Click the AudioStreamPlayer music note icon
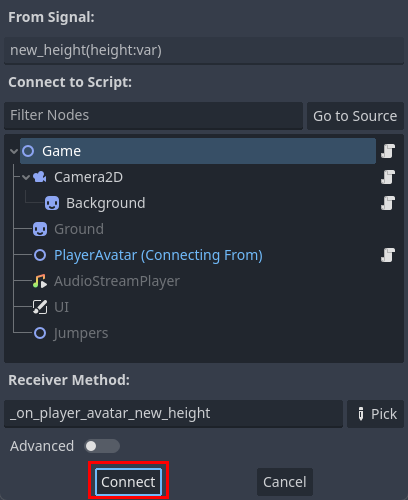 click(x=40, y=281)
